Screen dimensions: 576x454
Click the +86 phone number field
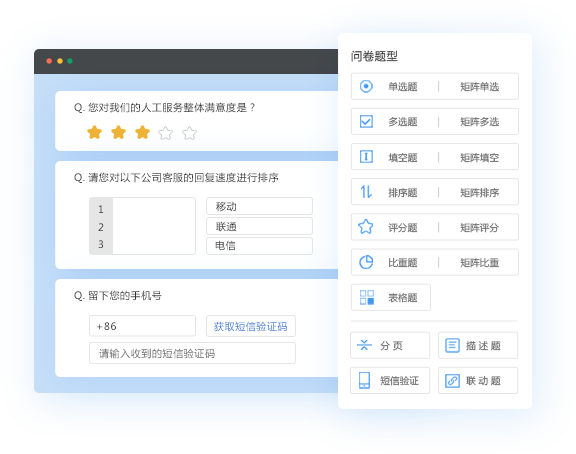click(x=143, y=326)
